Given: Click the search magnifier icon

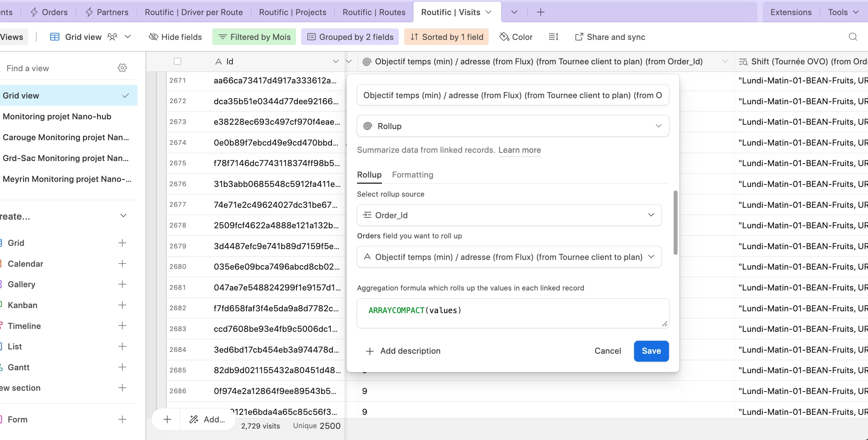Looking at the screenshot, I should [853, 37].
